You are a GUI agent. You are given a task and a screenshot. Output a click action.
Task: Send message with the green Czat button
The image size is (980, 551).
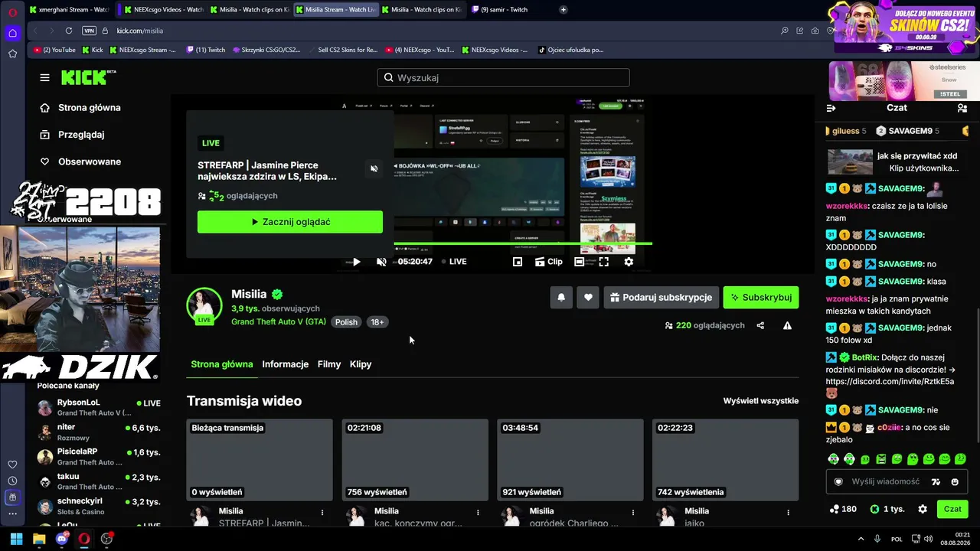pyautogui.click(x=952, y=509)
